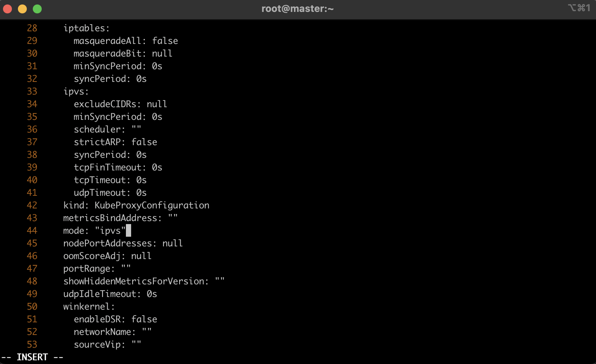Click the green zoom window button

click(x=37, y=9)
